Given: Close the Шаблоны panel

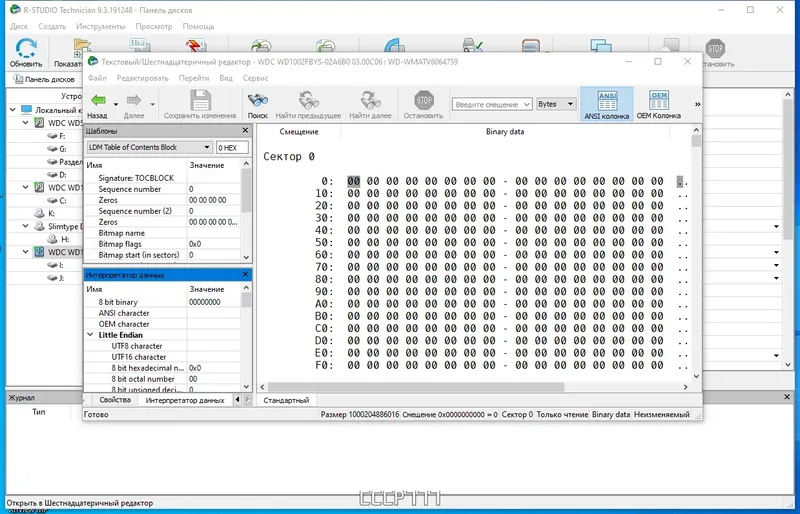Looking at the screenshot, I should [x=245, y=131].
